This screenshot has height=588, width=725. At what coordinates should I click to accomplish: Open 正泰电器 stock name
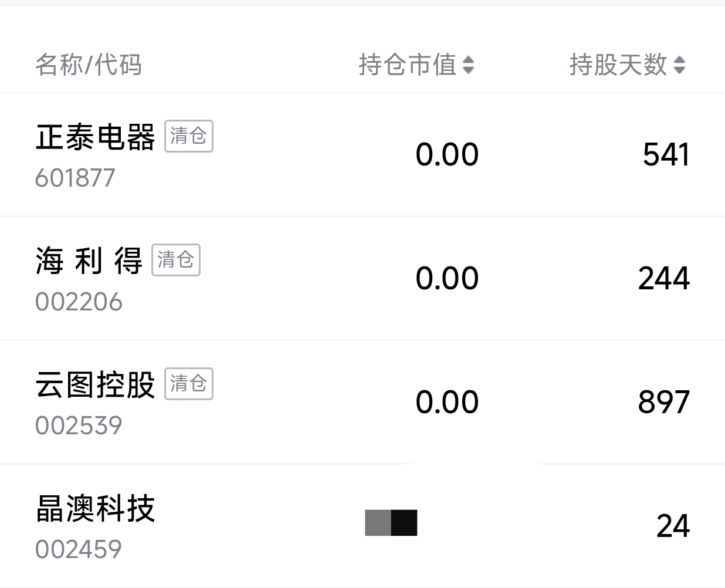coord(95,137)
